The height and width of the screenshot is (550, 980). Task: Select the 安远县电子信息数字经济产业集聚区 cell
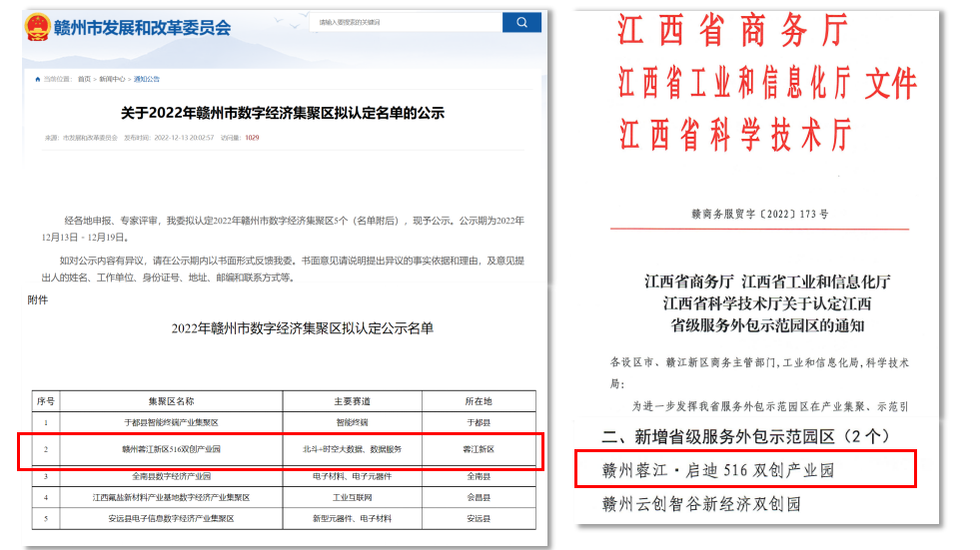[x=171, y=519]
